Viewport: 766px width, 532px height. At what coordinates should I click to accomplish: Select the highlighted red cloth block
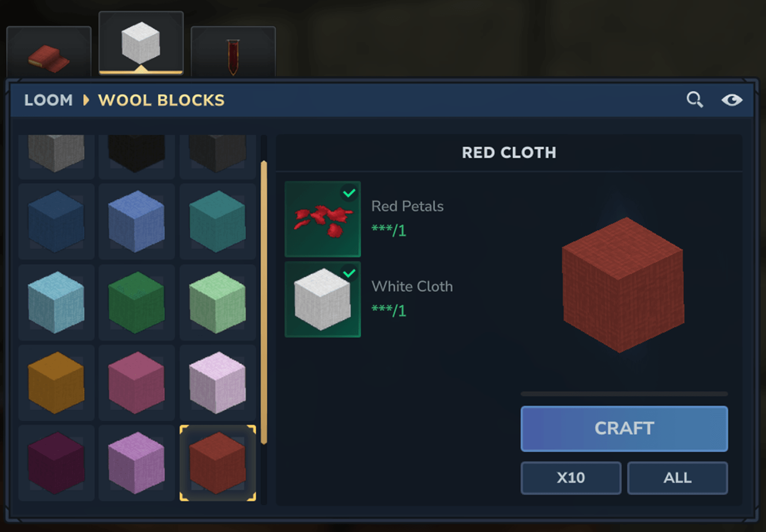point(218,463)
